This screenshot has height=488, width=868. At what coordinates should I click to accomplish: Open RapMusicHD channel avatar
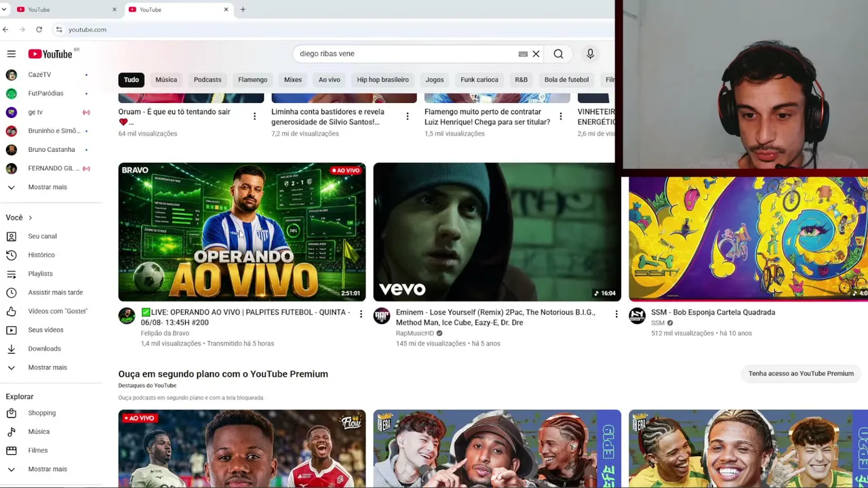(x=382, y=316)
